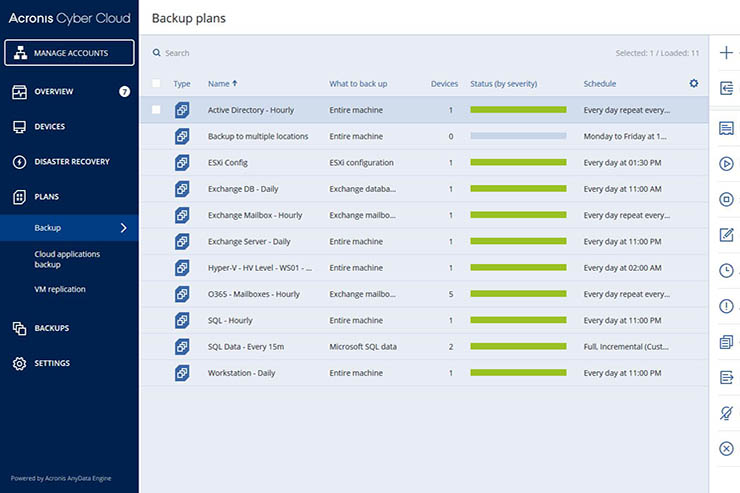Click the exclamation alerts icon in right toolbar

pos(726,306)
